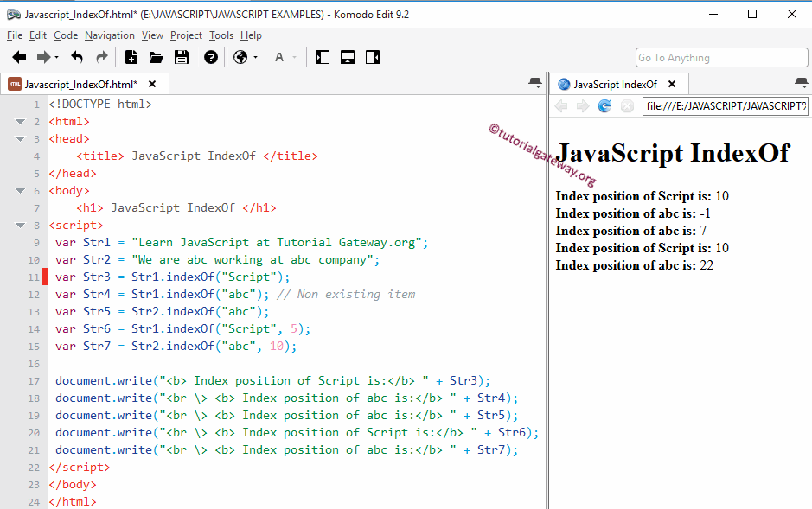The width and height of the screenshot is (812, 509).
Task: Create a new file with the New File icon
Action: 131,57
